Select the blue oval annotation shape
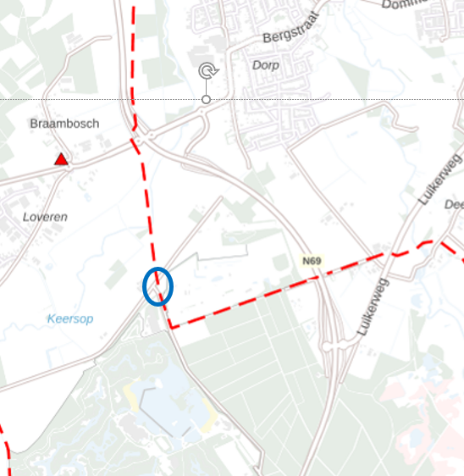 coord(157,286)
